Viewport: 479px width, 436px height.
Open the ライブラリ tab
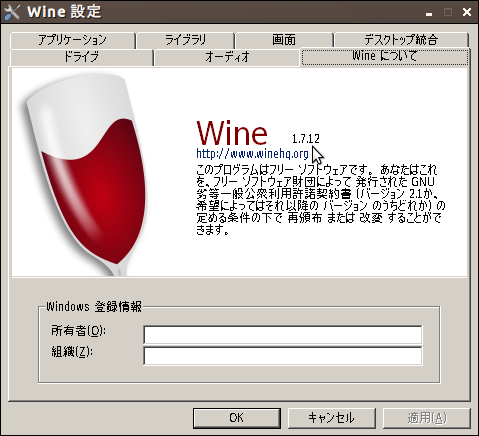(x=185, y=40)
